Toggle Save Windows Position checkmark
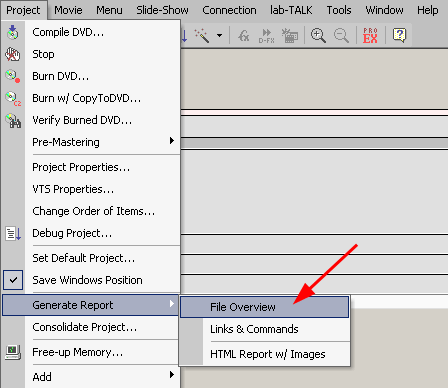The width and height of the screenshot is (448, 388). coord(13,280)
